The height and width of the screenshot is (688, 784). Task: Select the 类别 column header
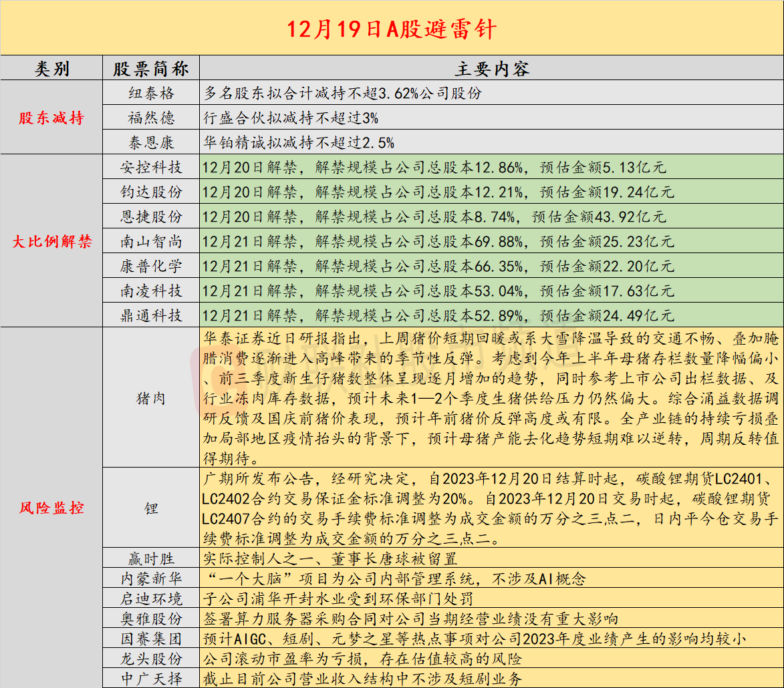pyautogui.click(x=51, y=68)
